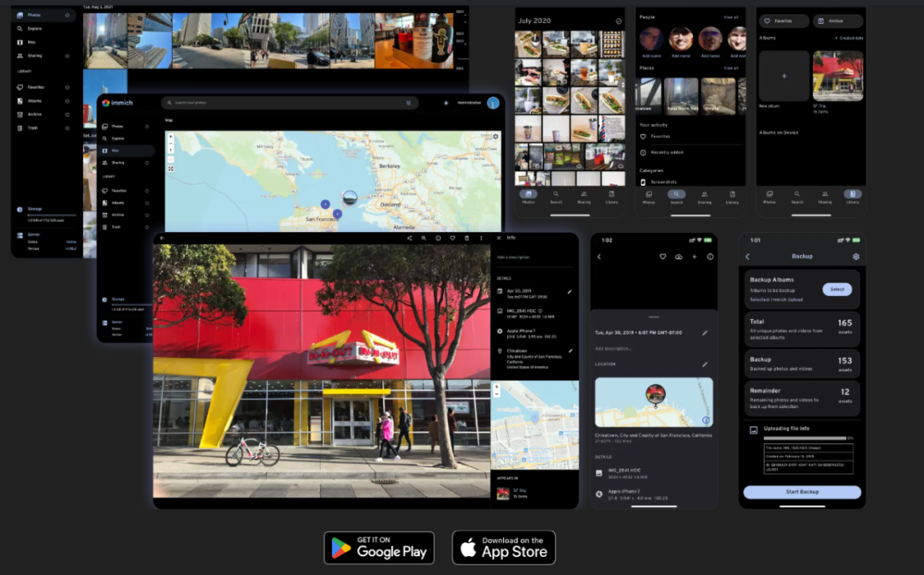Tap View all next to Places
The image size is (924, 575).
pyautogui.click(x=731, y=68)
